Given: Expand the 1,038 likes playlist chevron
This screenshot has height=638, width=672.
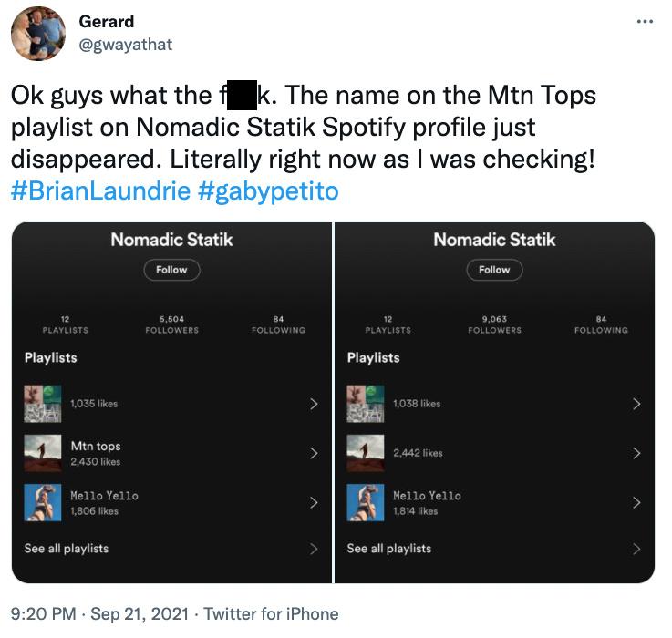Looking at the screenshot, I should point(636,404).
